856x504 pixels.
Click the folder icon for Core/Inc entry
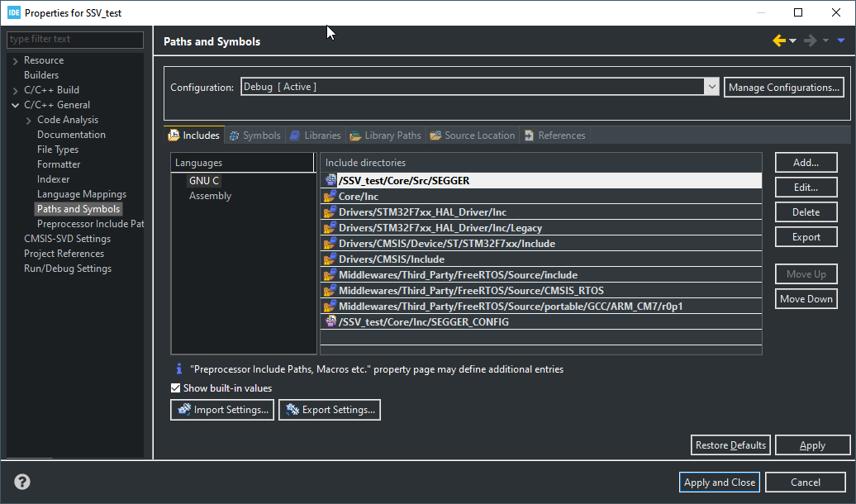331,197
